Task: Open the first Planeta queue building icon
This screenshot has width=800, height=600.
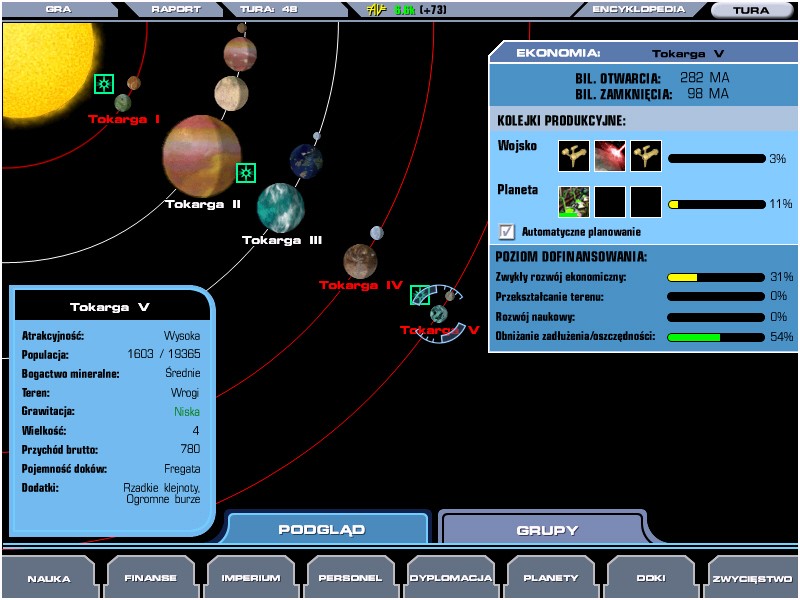Action: [574, 202]
